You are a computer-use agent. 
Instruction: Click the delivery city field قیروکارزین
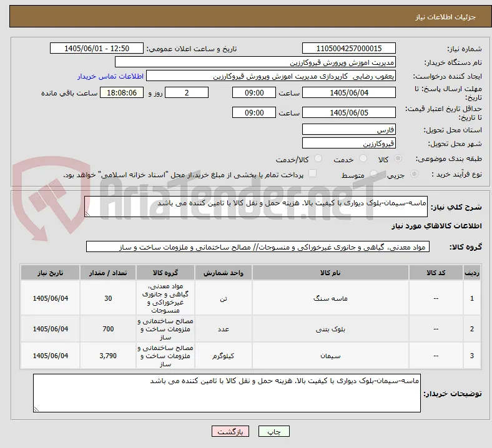pyautogui.click(x=348, y=143)
